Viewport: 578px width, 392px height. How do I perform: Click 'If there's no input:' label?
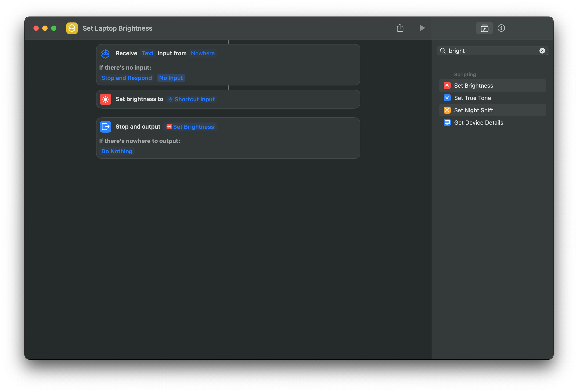click(x=125, y=67)
